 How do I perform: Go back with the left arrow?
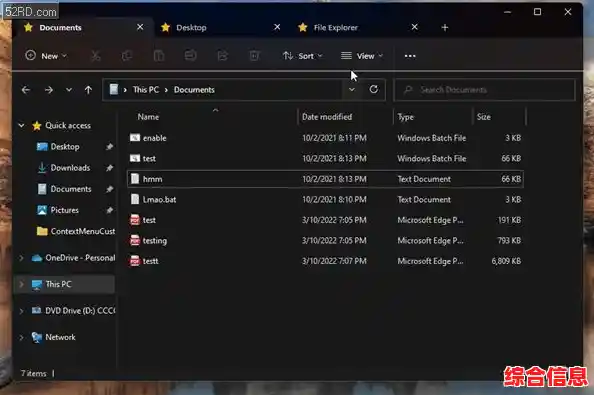(x=26, y=90)
